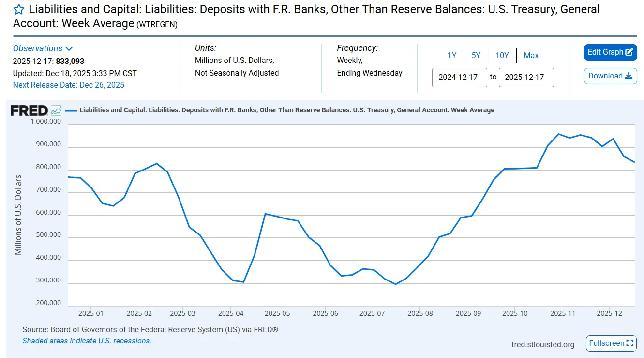Click the chart legend series label
The image size is (644, 358).
tap(286, 110)
